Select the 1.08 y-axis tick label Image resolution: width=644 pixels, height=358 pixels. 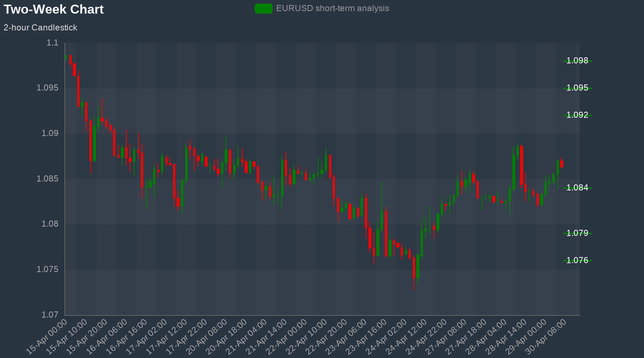[x=50, y=224]
